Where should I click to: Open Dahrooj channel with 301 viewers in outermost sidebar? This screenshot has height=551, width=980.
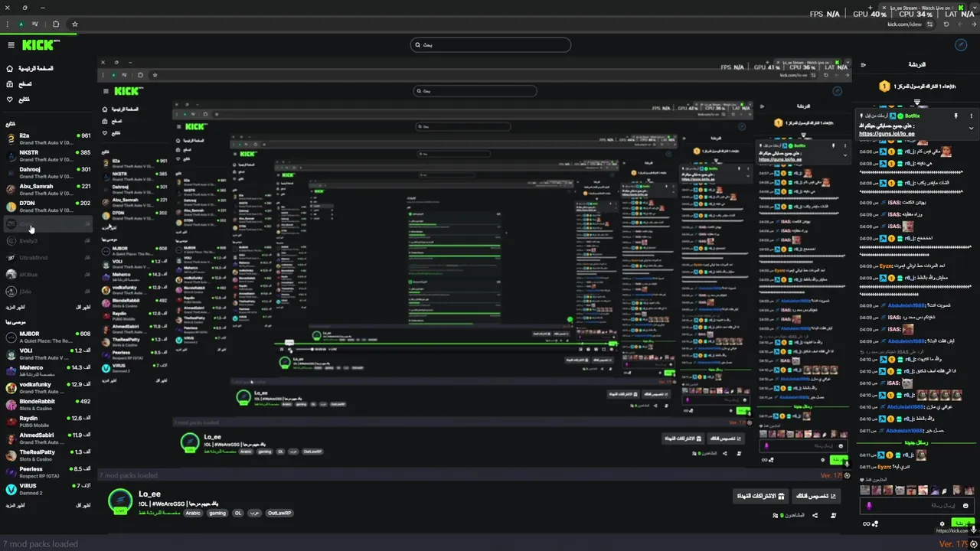[x=48, y=172]
